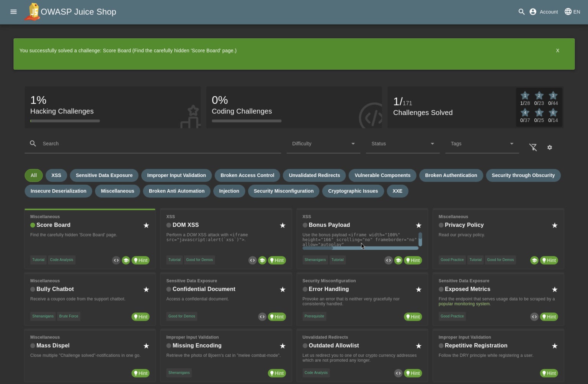The height and width of the screenshot is (384, 588).
Task: Follow the popular monitoring system link
Action: click(x=464, y=304)
